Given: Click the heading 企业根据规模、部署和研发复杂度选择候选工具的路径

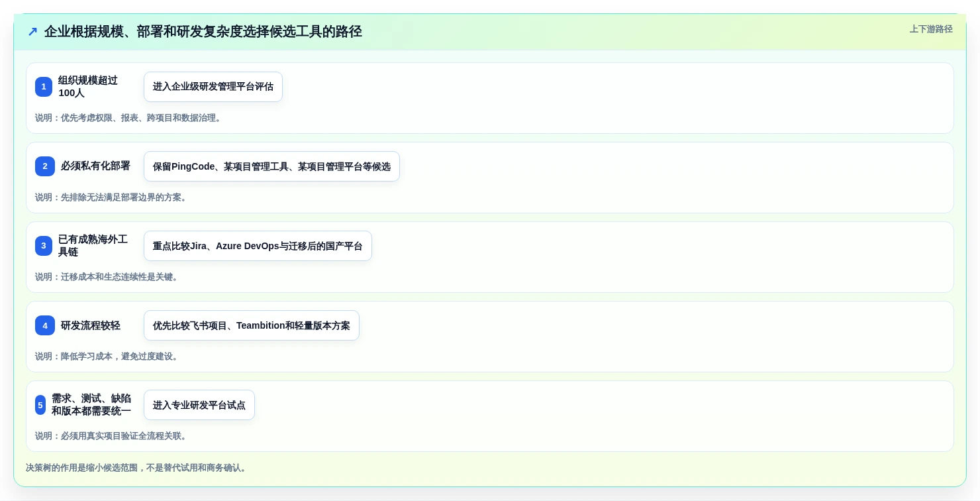Looking at the screenshot, I should coord(203,32).
